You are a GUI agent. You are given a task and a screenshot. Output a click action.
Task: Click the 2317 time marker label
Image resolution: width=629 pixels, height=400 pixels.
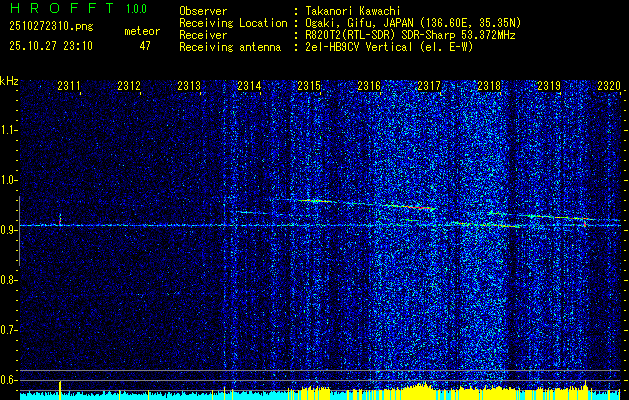[429, 85]
